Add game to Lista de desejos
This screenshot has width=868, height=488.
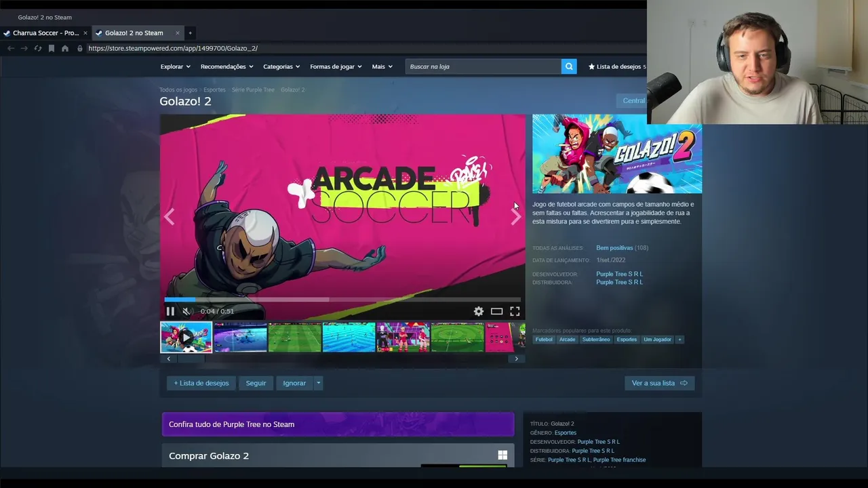point(201,383)
